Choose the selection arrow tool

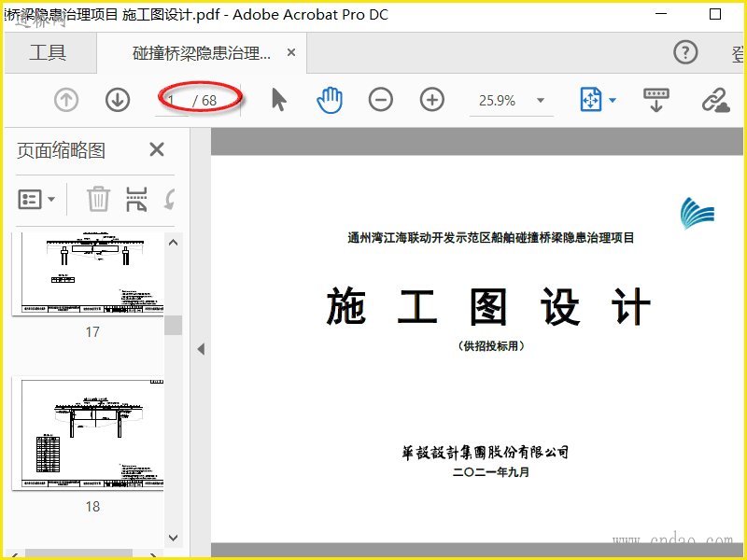pyautogui.click(x=279, y=100)
